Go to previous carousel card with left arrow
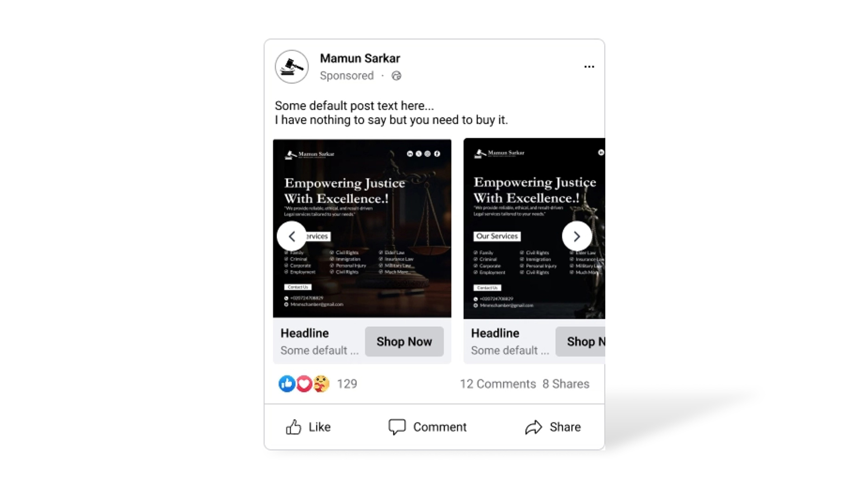 pos(292,236)
